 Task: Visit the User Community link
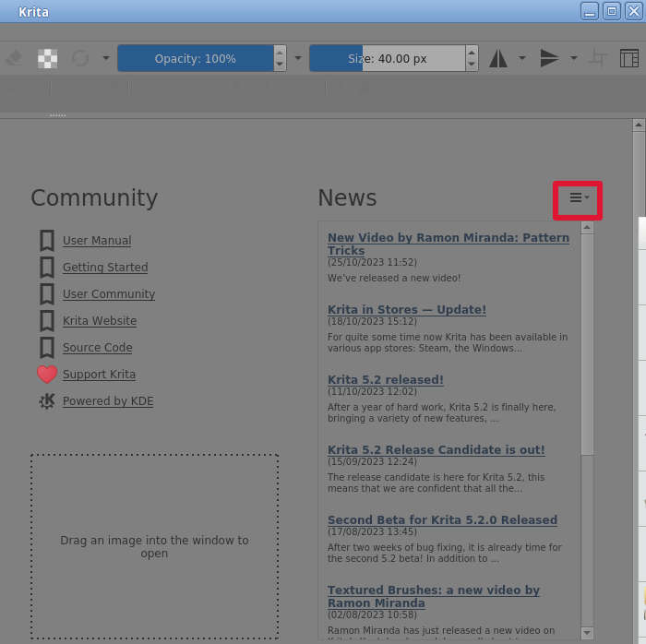click(x=109, y=294)
